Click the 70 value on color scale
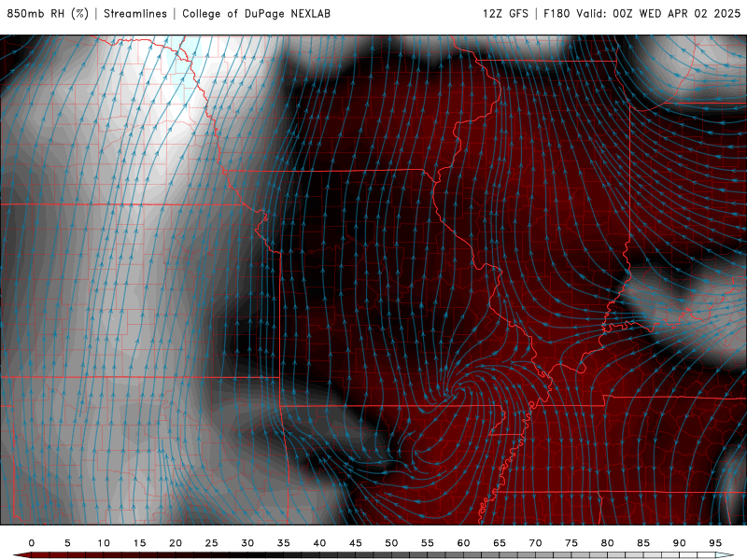The width and height of the screenshot is (747, 560). click(535, 543)
